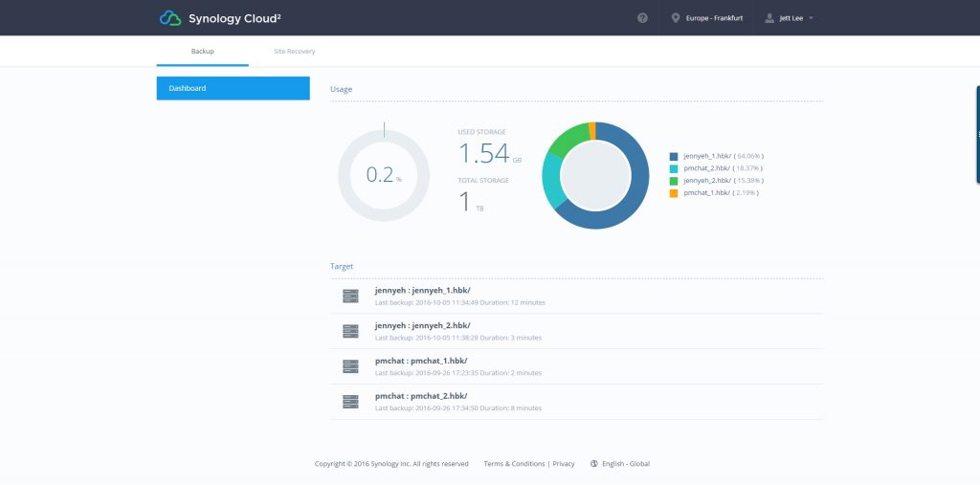This screenshot has height=485, width=980.
Task: Click legend label pmchat_2.hbk/ (18.37%)
Action: (x=724, y=168)
